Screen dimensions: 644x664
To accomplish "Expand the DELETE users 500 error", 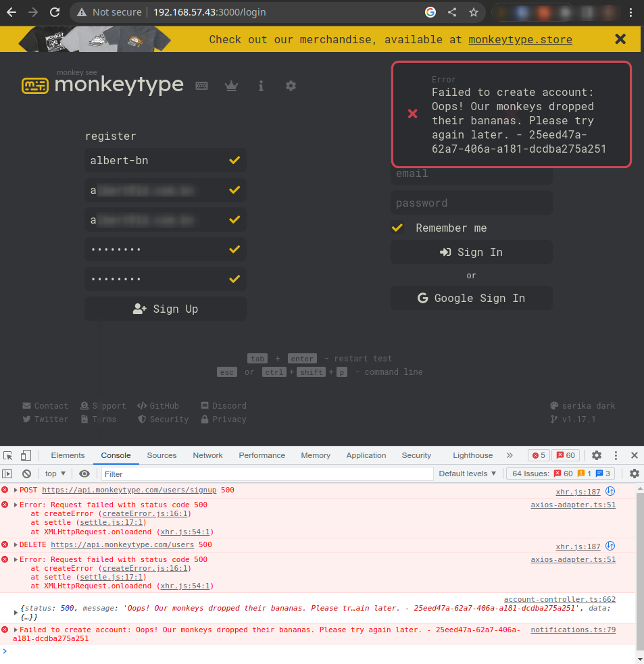I will pyautogui.click(x=16, y=544).
